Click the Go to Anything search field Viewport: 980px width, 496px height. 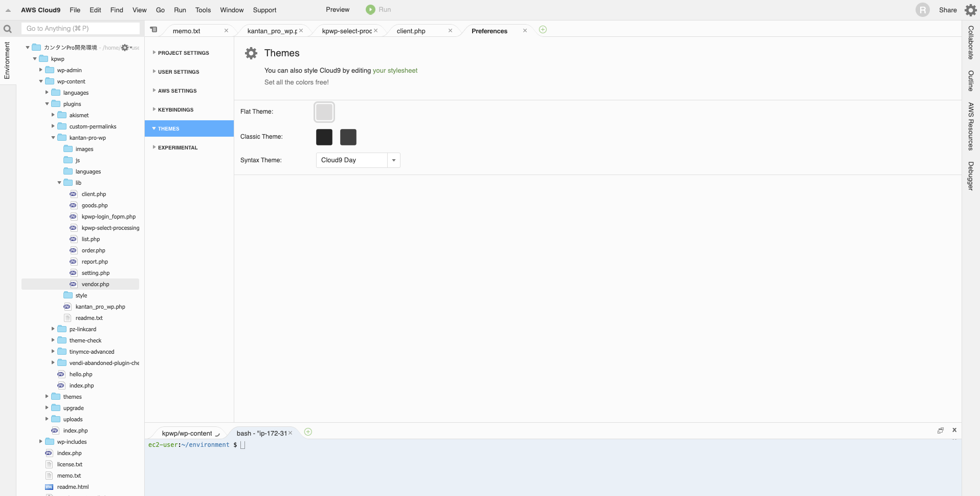pos(80,29)
